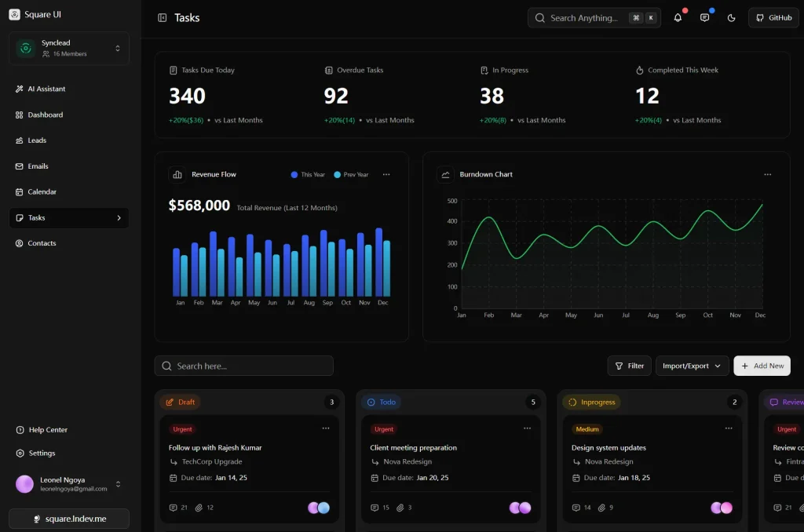The width and height of the screenshot is (804, 532).
Task: Click the Search here input field
Action: (x=243, y=365)
